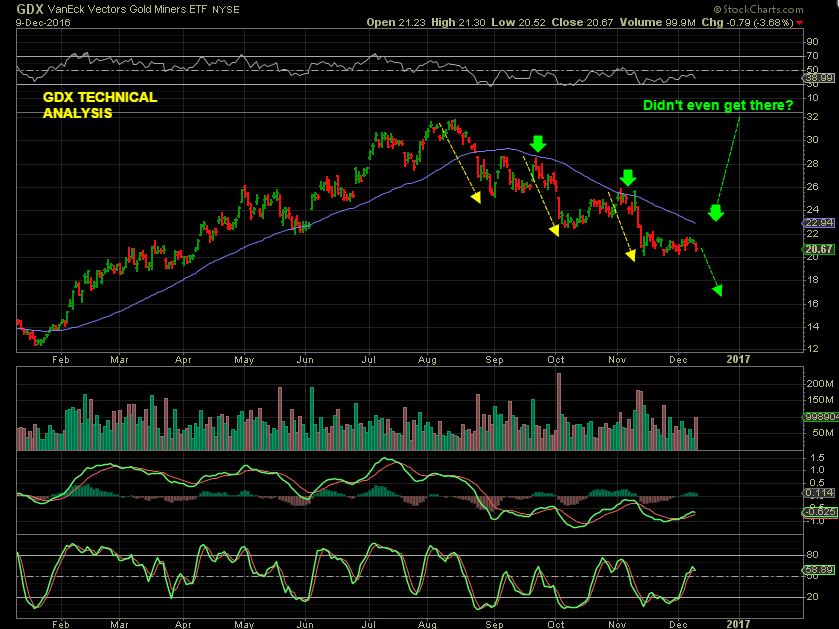Click the 30 price axis label
The image size is (839, 629).
pos(812,140)
